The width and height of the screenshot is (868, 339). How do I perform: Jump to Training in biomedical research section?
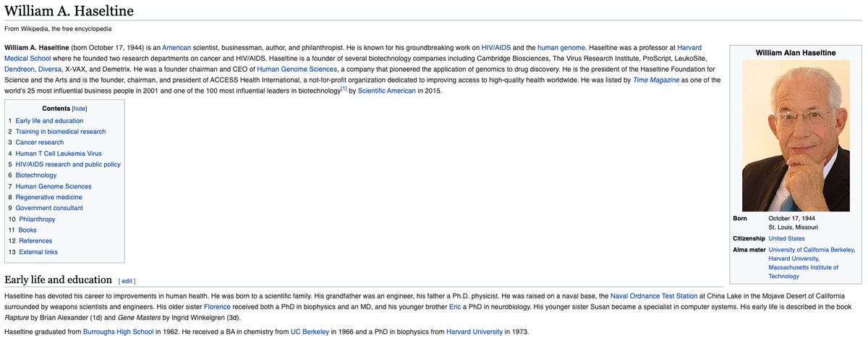61,132
